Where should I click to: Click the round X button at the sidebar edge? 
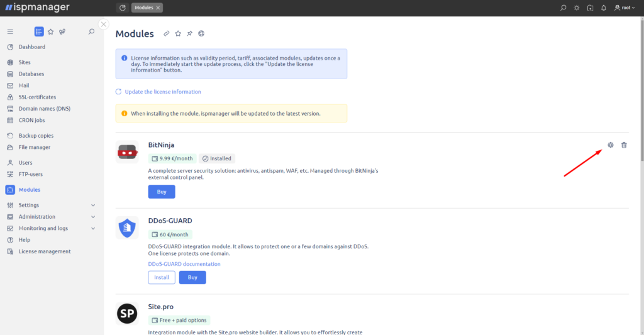pyautogui.click(x=104, y=25)
